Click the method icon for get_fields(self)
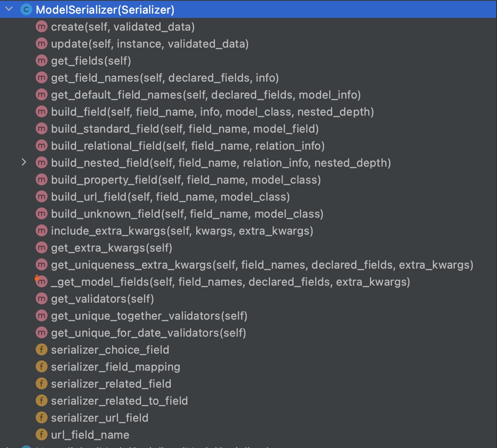 point(41,60)
